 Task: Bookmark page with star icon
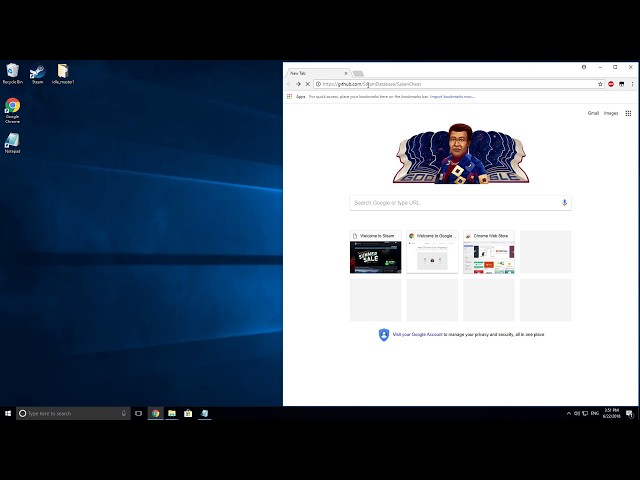(600, 84)
